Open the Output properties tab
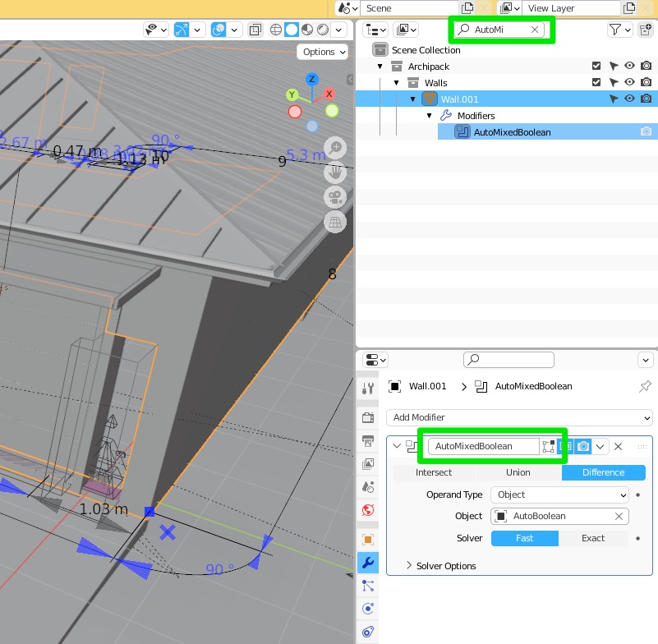This screenshot has height=644, width=658. (368, 440)
